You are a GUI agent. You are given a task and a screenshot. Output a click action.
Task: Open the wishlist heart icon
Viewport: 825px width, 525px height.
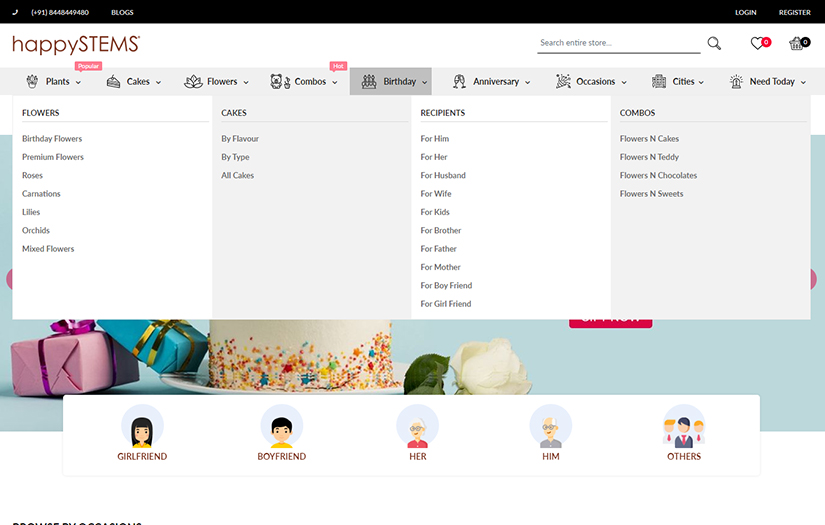(758, 43)
